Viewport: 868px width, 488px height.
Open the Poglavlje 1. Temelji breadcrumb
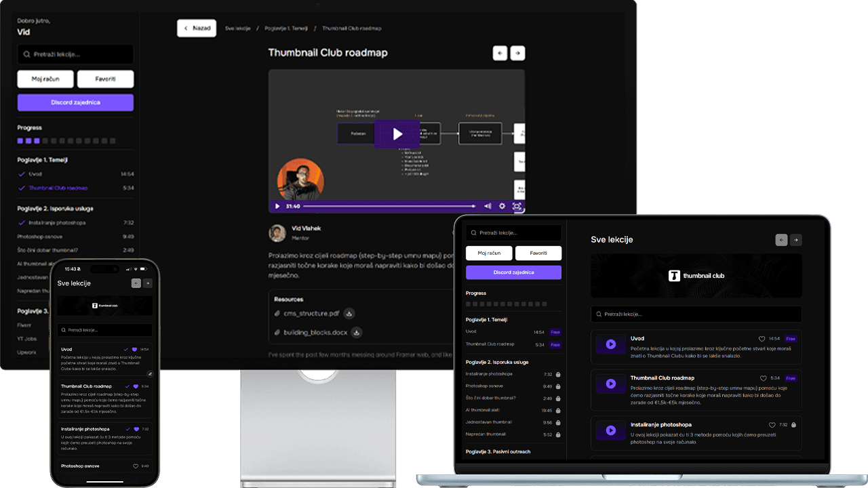coord(285,28)
